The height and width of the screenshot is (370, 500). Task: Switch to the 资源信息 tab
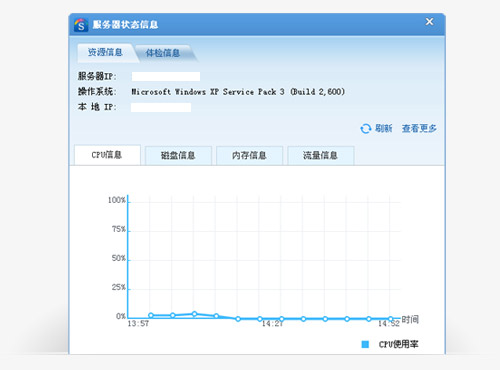pyautogui.click(x=105, y=52)
